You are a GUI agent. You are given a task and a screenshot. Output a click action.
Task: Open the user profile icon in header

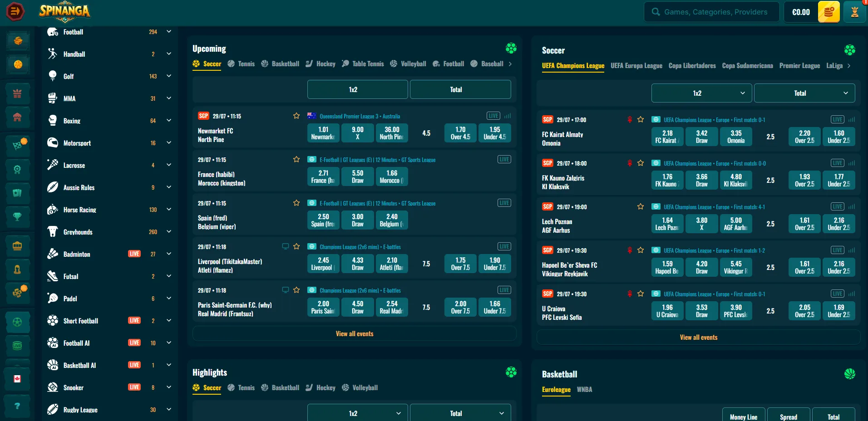855,12
